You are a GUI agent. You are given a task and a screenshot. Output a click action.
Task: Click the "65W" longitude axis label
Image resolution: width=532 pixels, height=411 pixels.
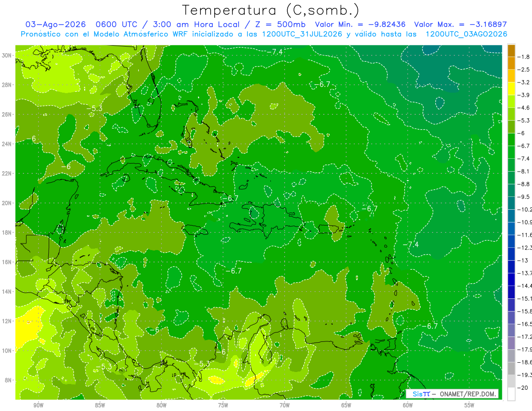[x=346, y=405]
